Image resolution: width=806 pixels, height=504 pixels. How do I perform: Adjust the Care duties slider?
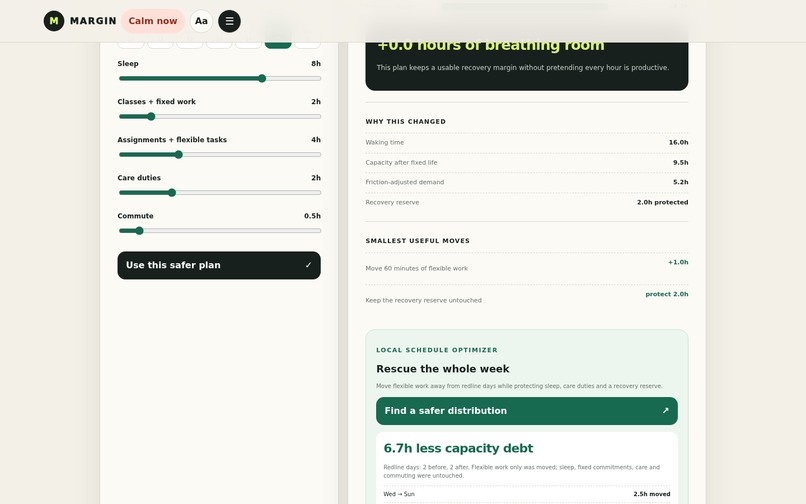219,192
